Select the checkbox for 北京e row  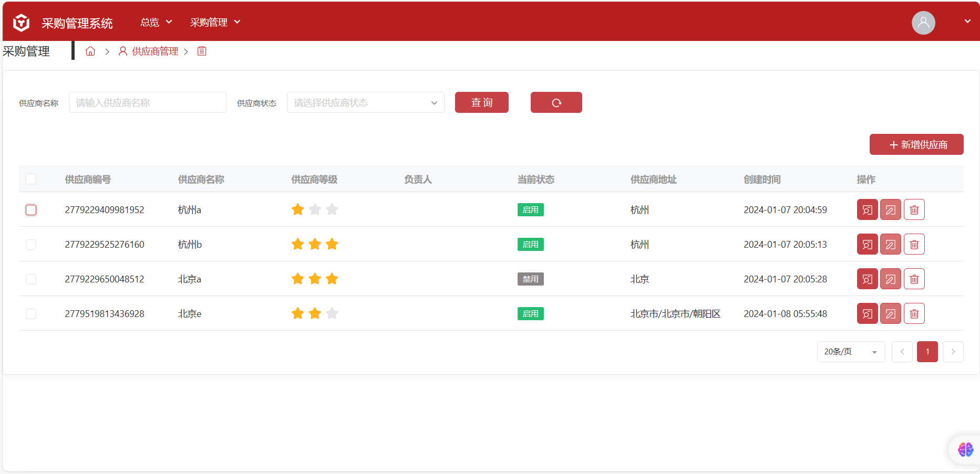(31, 314)
